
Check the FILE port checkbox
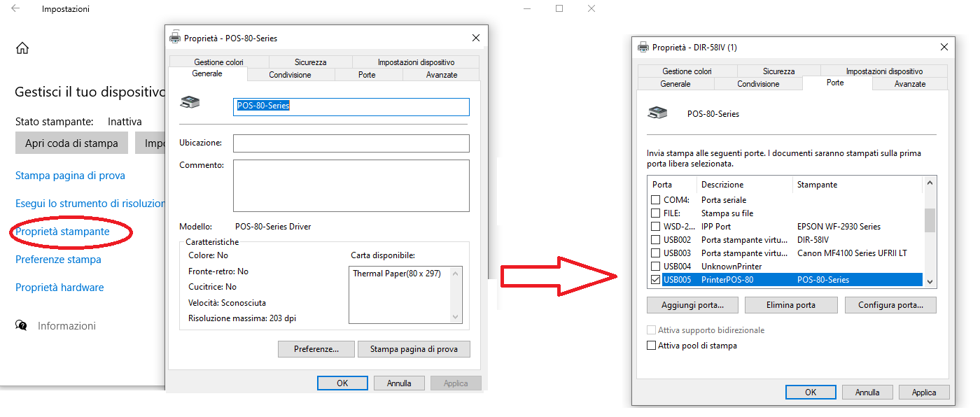pos(655,213)
